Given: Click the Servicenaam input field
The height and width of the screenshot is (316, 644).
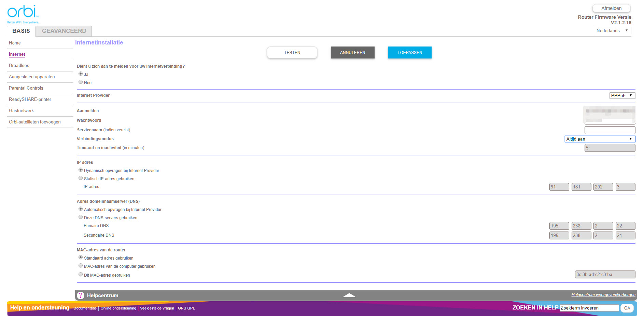Looking at the screenshot, I should [x=610, y=130].
